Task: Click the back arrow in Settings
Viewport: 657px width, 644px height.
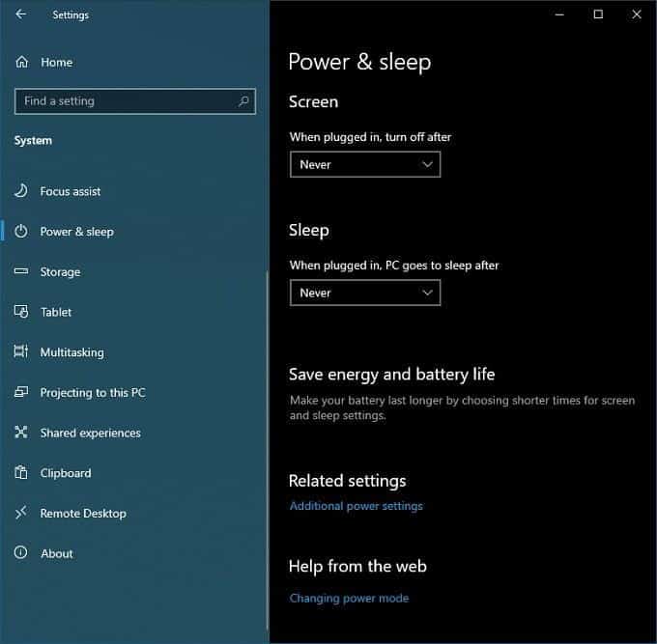Action: pos(20,14)
